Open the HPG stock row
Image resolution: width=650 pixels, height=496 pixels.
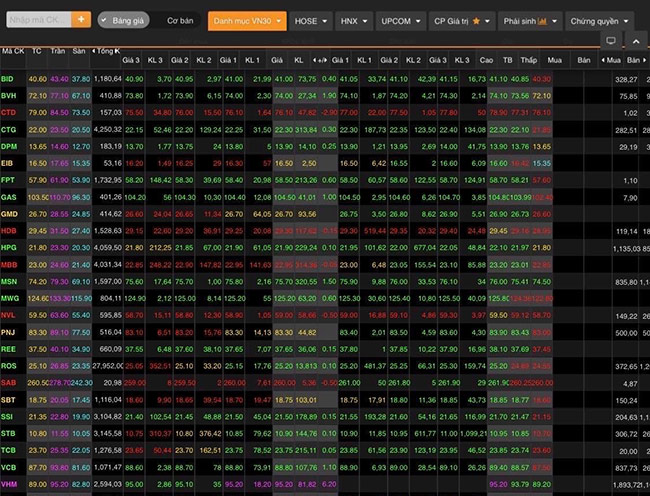pos(325,248)
